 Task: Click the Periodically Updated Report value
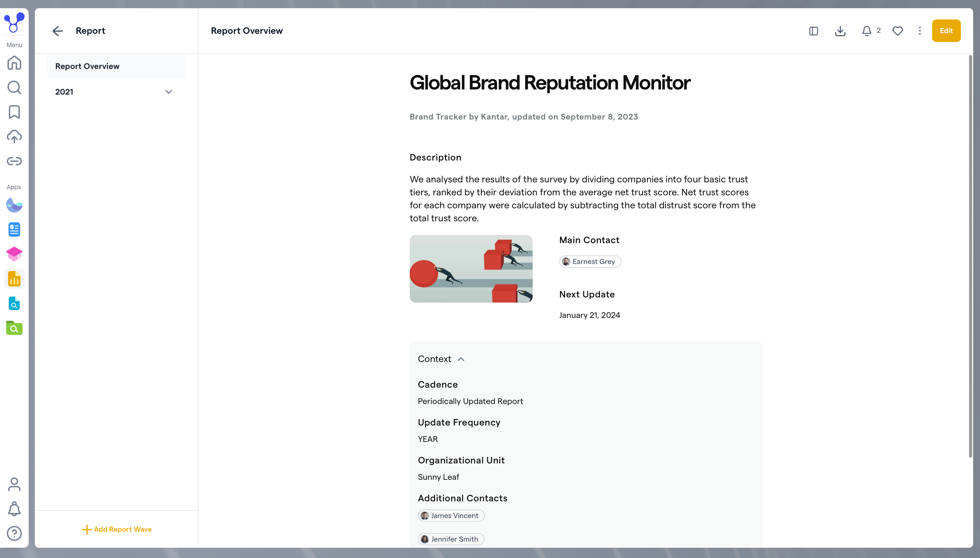[x=470, y=401]
